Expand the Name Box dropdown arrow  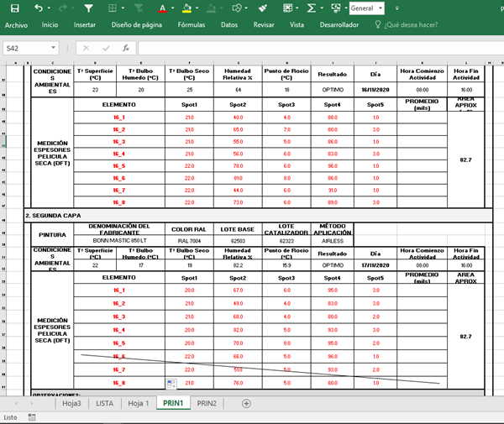point(66,48)
